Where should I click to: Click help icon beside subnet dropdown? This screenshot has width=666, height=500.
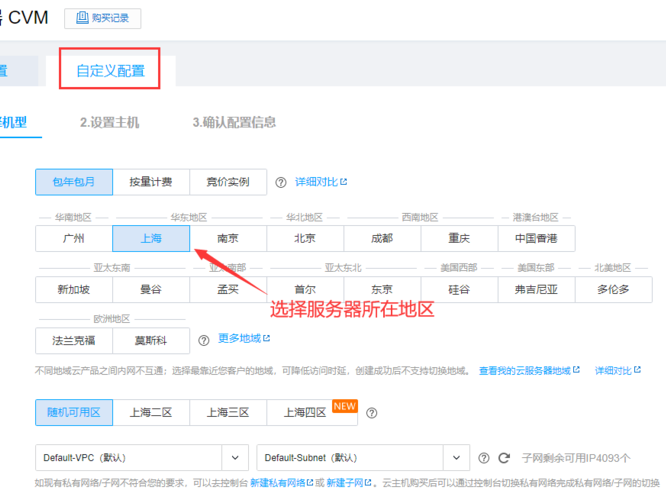click(484, 458)
